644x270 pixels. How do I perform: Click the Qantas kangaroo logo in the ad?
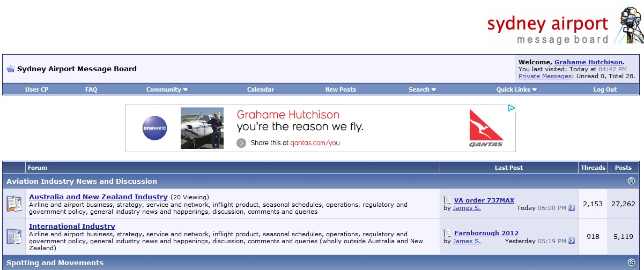click(486, 128)
